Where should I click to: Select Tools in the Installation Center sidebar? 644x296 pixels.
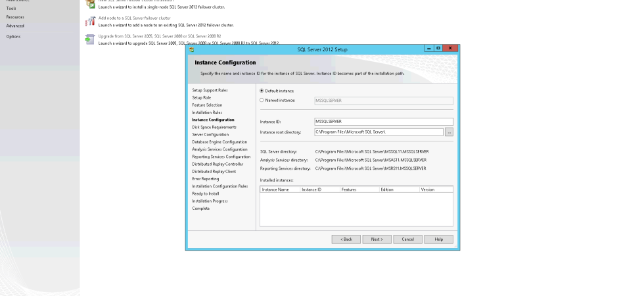(11, 8)
